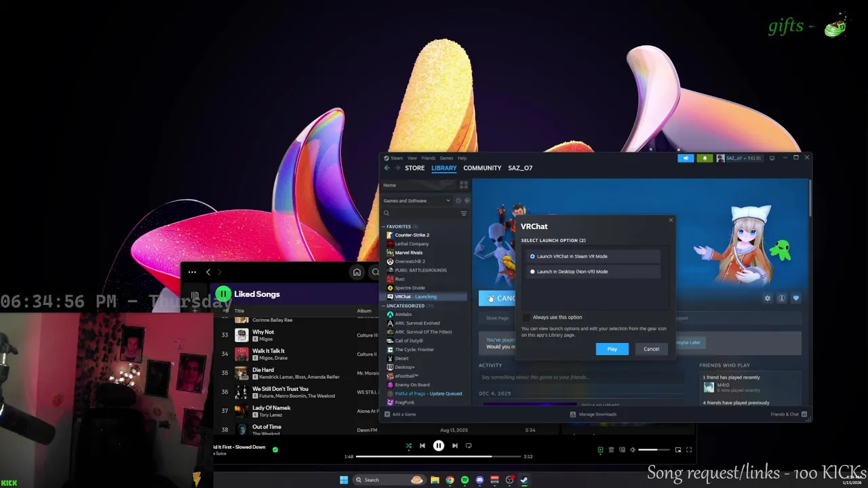The width and height of the screenshot is (868, 488).
Task: Click 'Walk It Talk It' album thumbnail
Action: 241,354
